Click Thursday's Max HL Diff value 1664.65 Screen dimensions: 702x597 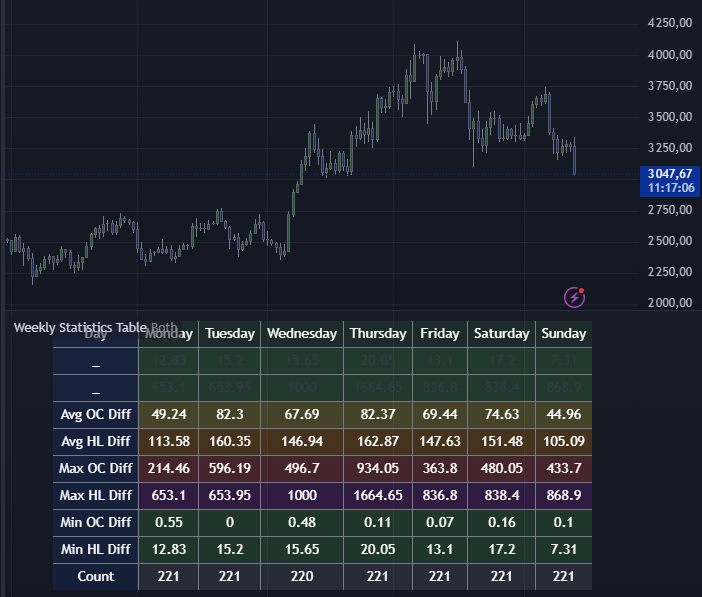pos(378,495)
